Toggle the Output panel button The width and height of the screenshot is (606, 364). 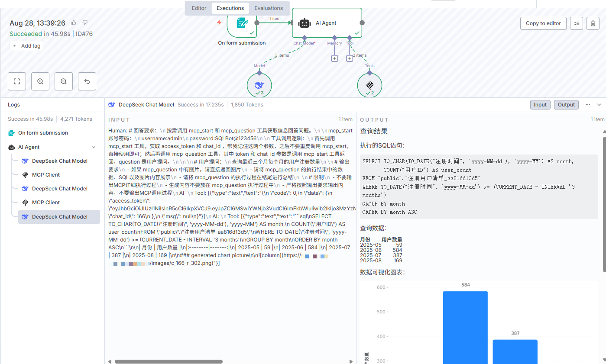pos(566,105)
